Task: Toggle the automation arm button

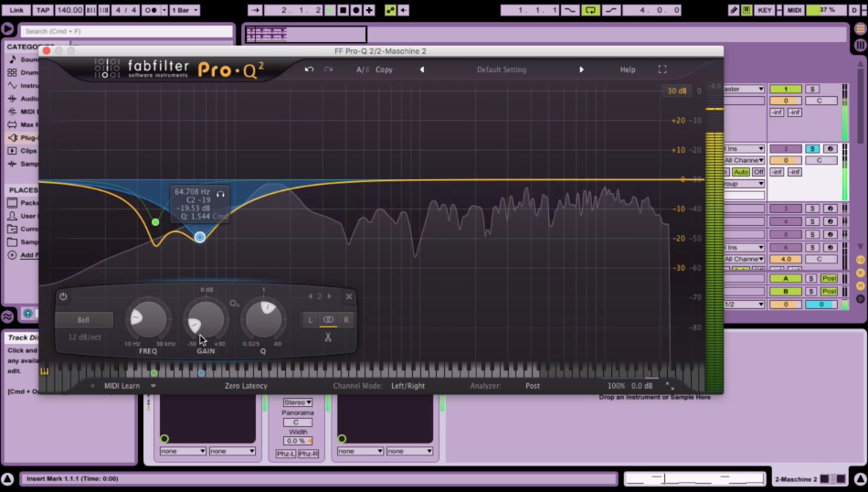Action: pos(390,10)
